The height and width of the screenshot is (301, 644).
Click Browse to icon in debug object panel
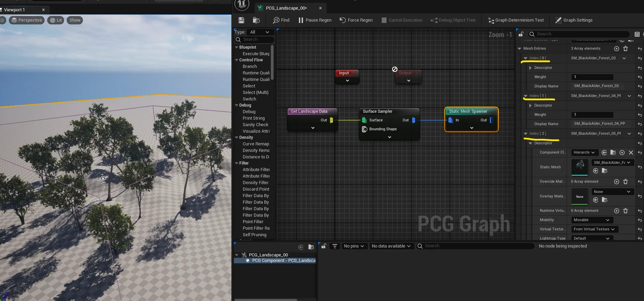tap(311, 247)
